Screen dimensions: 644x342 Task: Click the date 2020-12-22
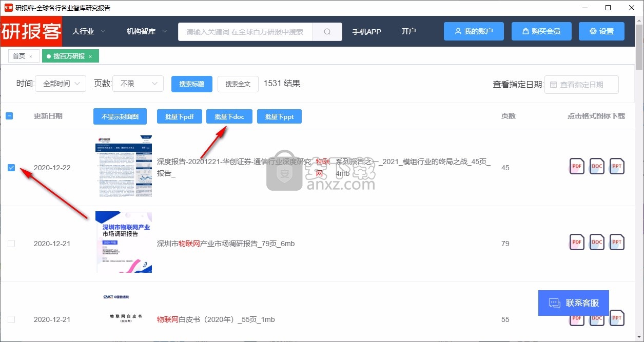click(x=52, y=168)
